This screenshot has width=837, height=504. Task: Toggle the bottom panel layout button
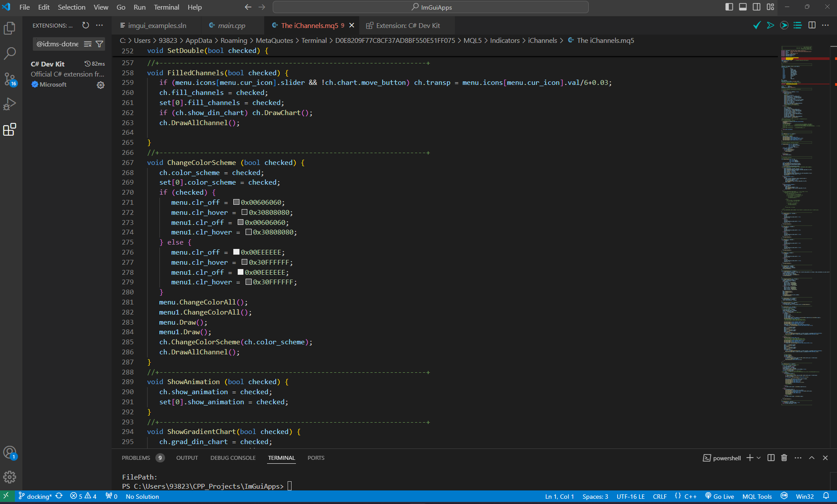tap(743, 7)
